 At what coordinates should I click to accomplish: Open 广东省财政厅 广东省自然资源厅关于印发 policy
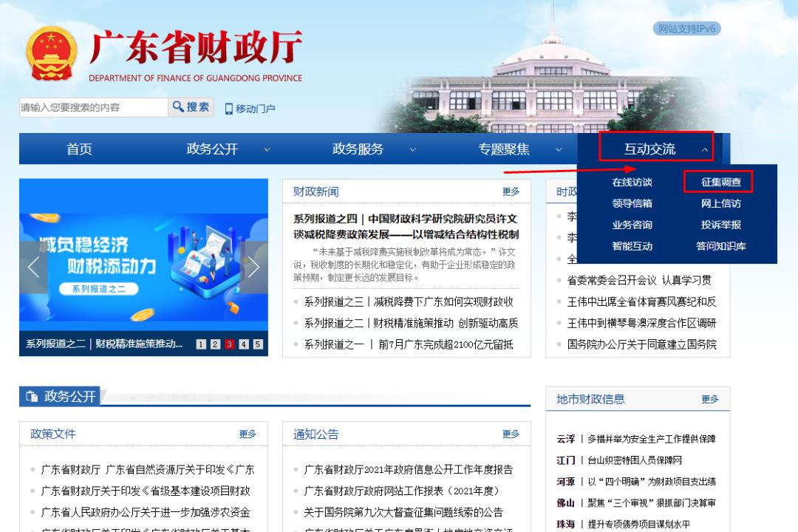[148, 469]
